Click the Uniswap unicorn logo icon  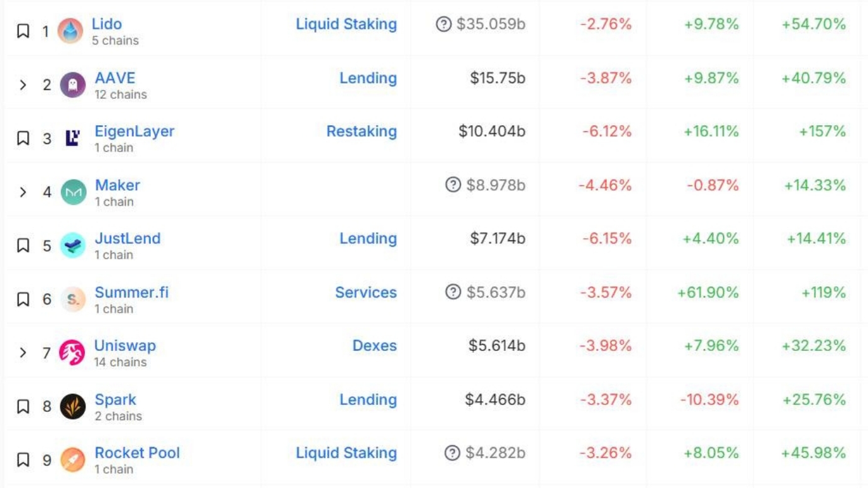coord(72,353)
